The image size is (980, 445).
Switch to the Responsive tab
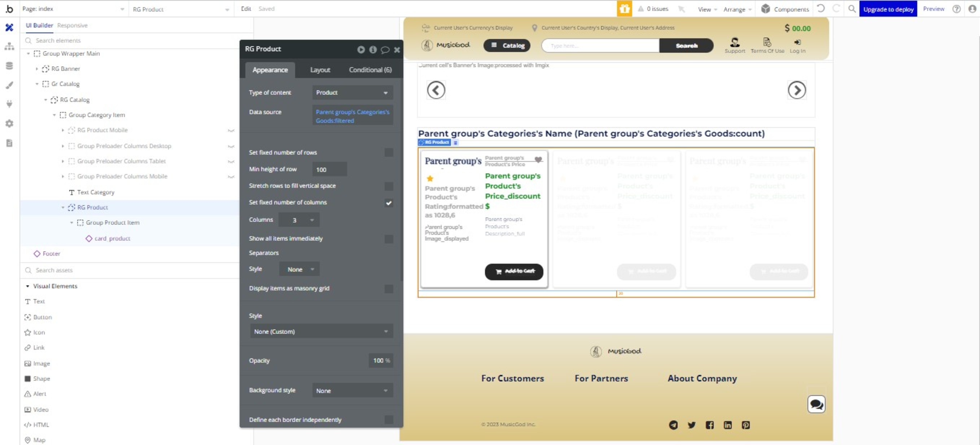pos(72,25)
